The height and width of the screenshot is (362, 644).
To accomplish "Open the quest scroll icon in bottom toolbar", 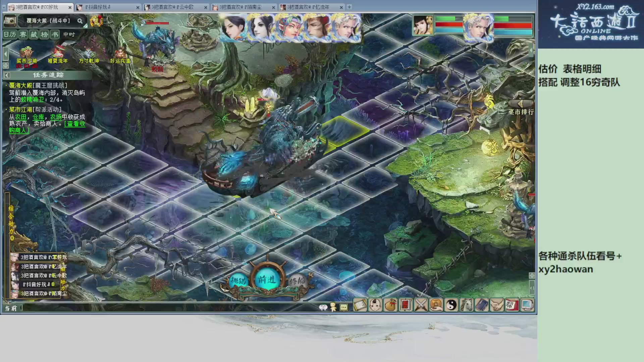I will pos(360,305).
